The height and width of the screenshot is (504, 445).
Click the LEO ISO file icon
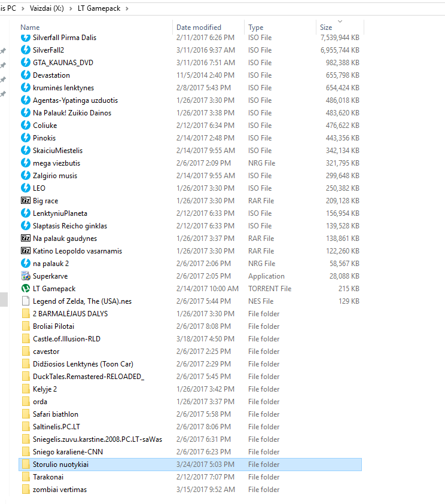point(26,188)
